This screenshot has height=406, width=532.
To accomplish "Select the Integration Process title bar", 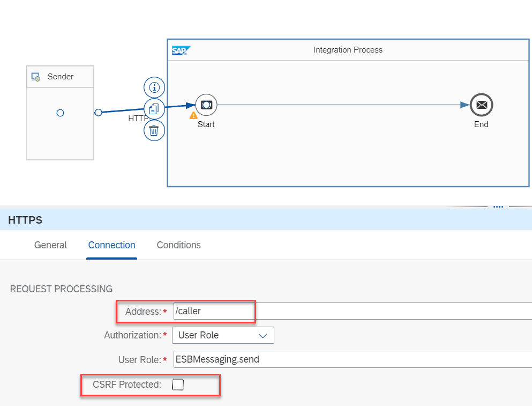I will pos(348,50).
